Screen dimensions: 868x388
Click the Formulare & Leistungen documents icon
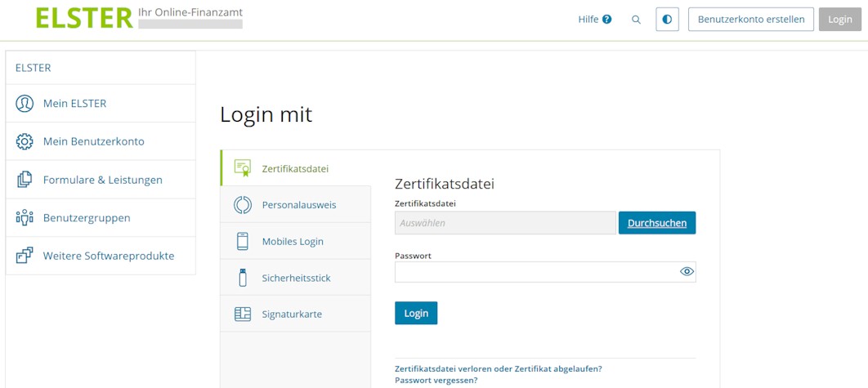point(25,180)
